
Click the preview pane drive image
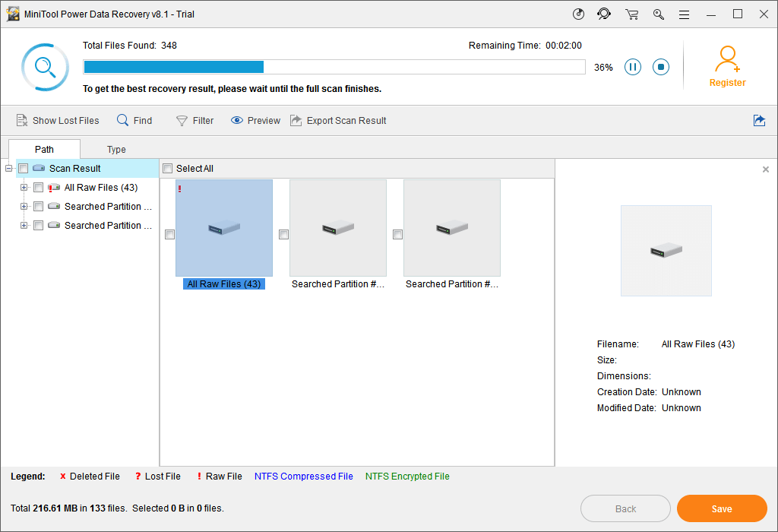[666, 251]
